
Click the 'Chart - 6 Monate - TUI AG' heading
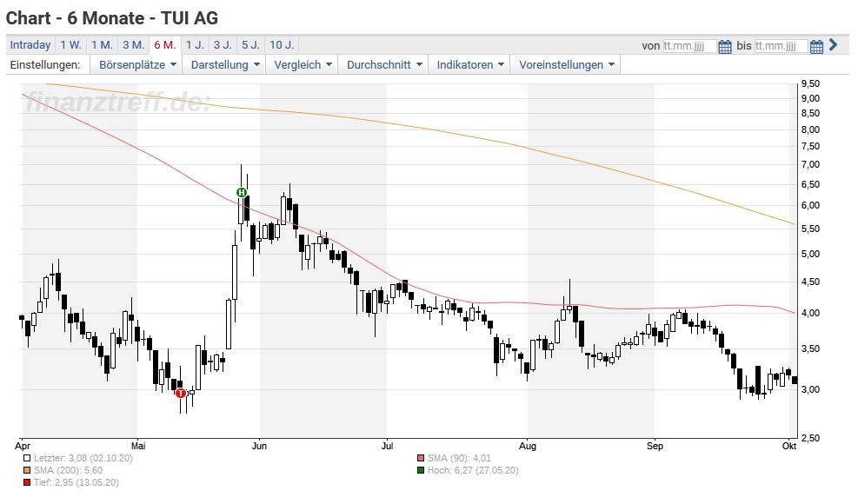coord(111,18)
